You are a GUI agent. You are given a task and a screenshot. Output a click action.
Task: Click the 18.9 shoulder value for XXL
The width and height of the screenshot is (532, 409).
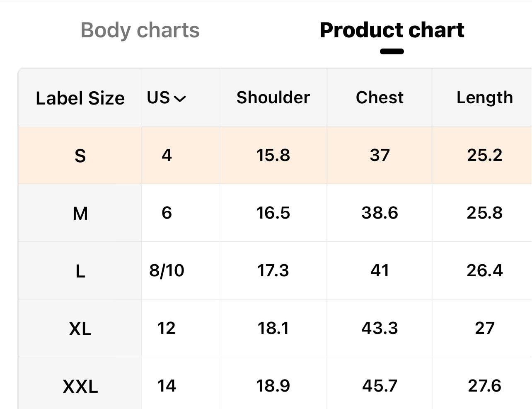[x=273, y=386]
